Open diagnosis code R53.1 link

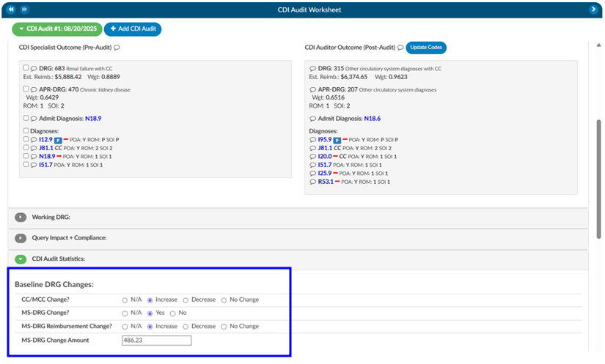coord(326,182)
